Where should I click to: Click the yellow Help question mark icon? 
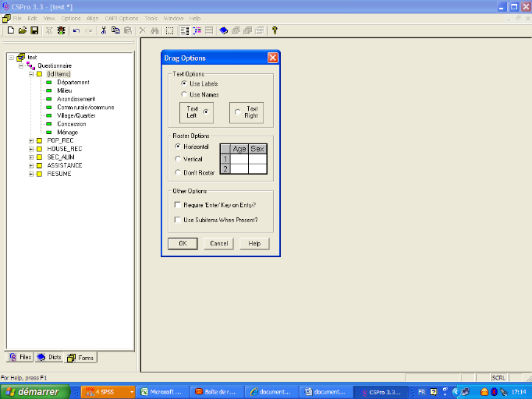(275, 30)
